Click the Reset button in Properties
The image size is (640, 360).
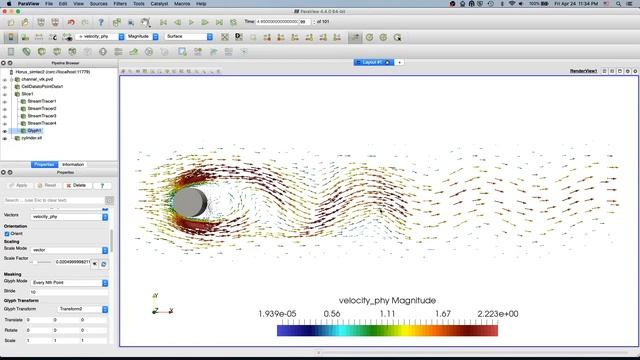point(47,186)
